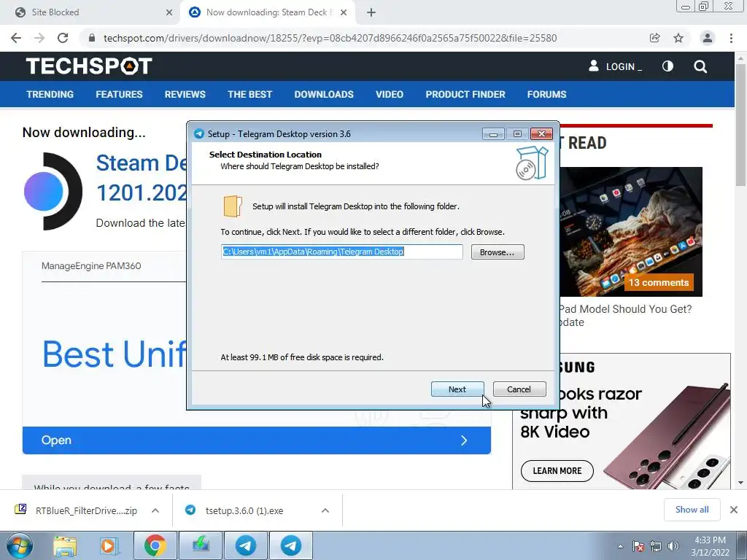Image resolution: width=747 pixels, height=560 pixels.
Task: Open media player from taskbar
Action: click(x=108, y=545)
